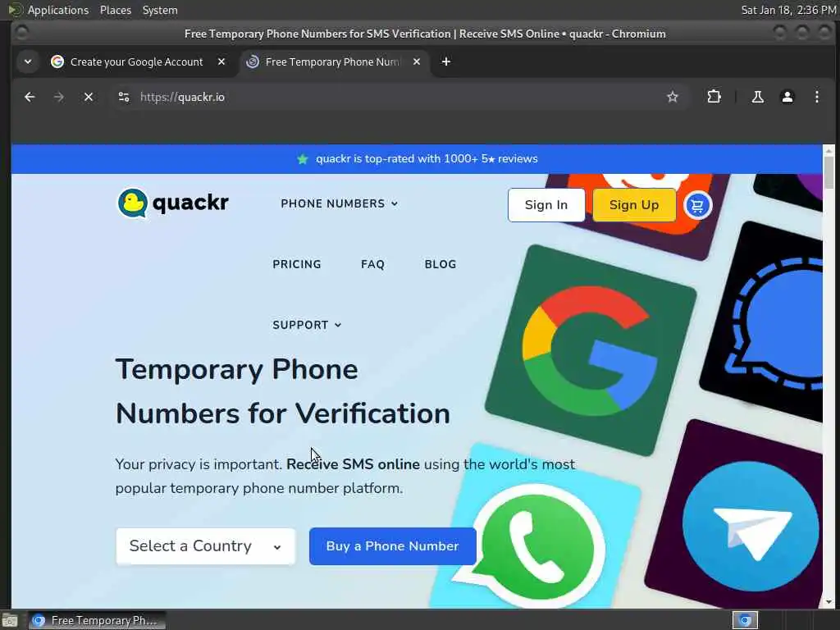Click the quackr shopping cart icon

point(697,205)
